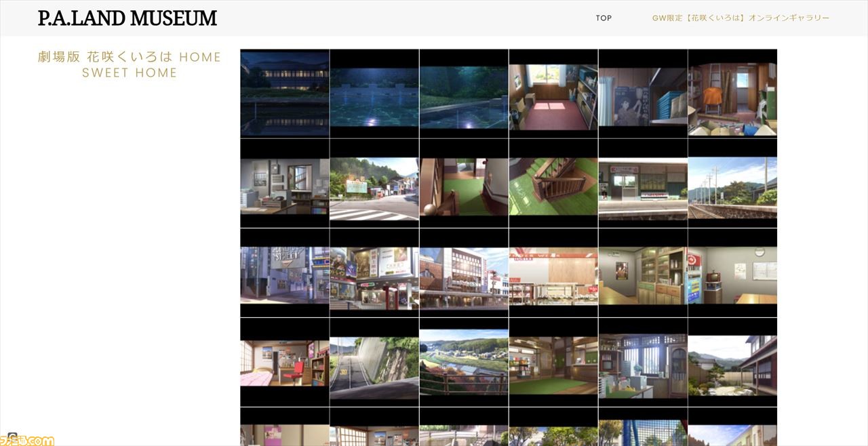Image resolution: width=868 pixels, height=446 pixels.
Task: Open the TOP menu item
Action: (x=604, y=18)
